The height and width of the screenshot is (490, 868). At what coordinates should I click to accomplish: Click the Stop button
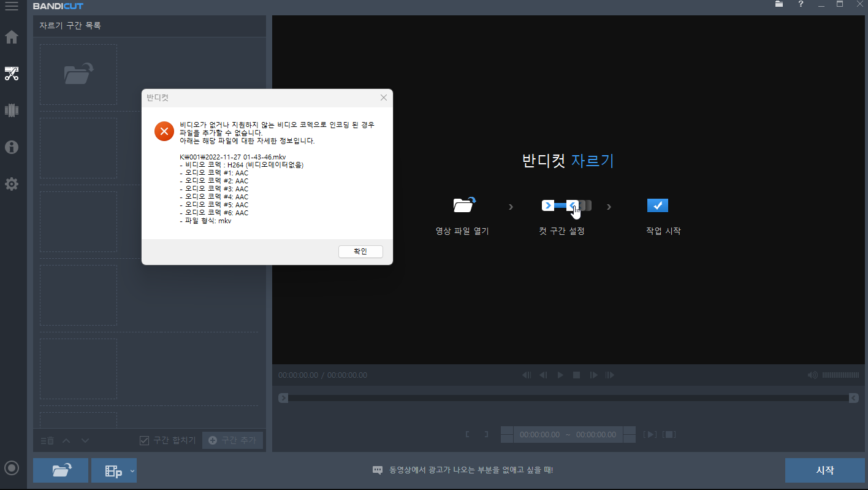tap(576, 375)
